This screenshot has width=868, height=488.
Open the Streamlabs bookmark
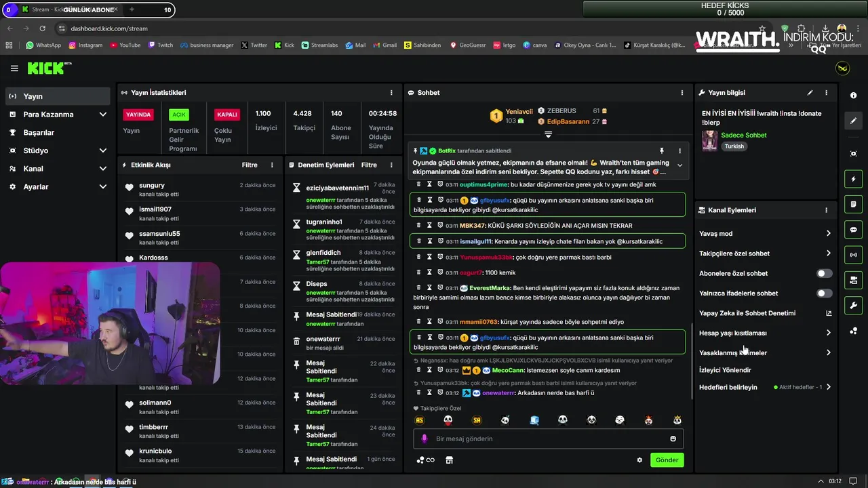319,45
